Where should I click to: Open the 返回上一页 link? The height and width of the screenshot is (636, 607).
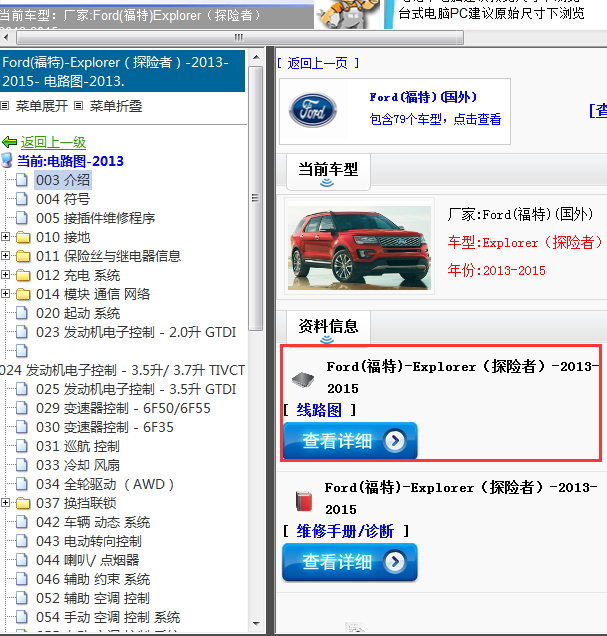click(x=318, y=63)
